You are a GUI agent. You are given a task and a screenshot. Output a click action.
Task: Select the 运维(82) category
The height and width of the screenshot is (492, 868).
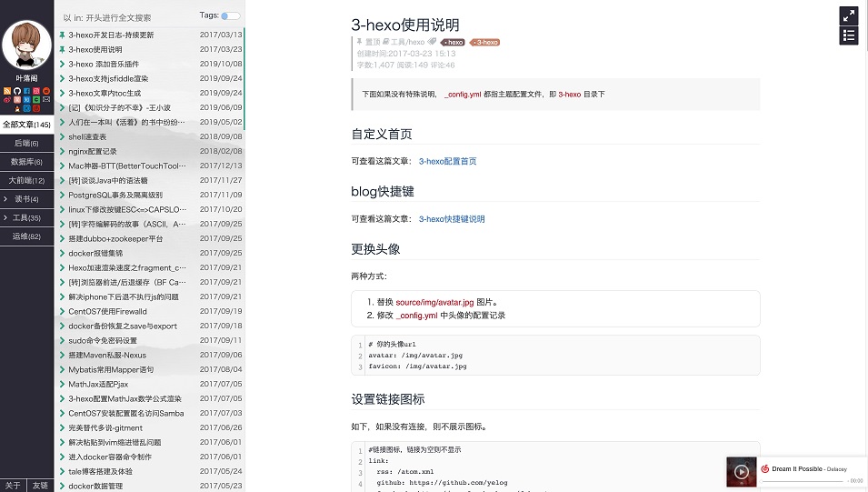(x=26, y=236)
